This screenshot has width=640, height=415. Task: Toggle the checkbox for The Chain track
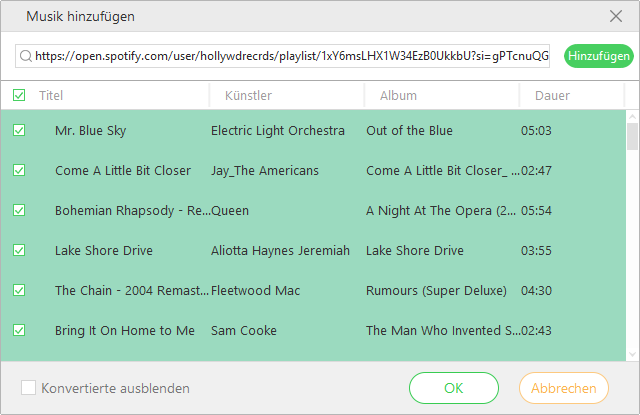pos(19,291)
